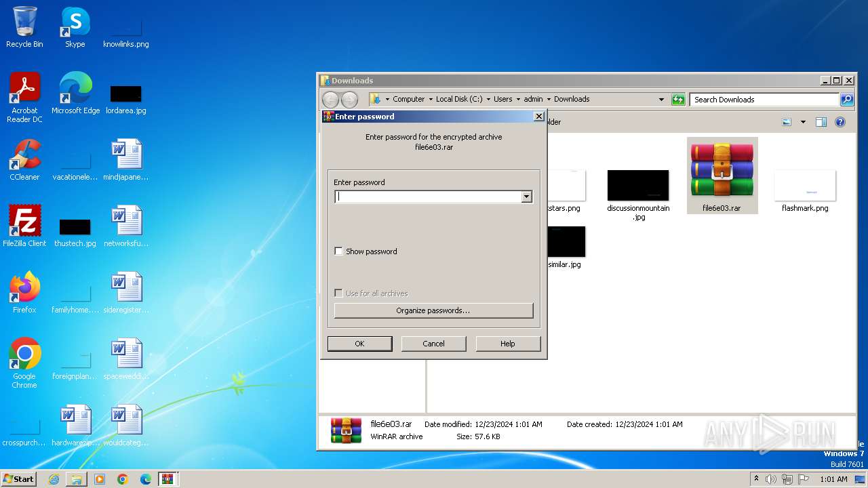Select thustech.jpg desktop file
Viewport: 868px width, 488px height.
75,232
